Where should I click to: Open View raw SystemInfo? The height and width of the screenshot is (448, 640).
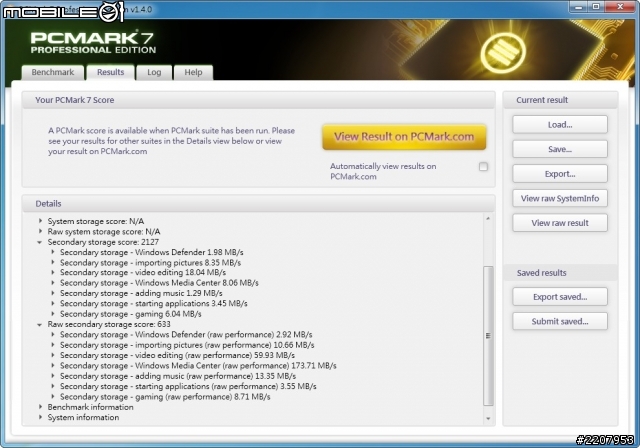coord(560,198)
